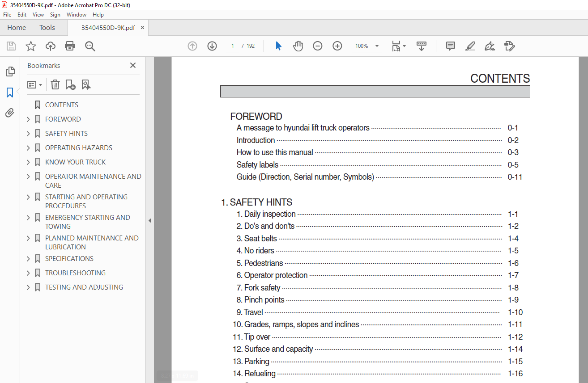Click '13. Parking' contents entry
588x383 pixels.
pyautogui.click(x=251, y=362)
